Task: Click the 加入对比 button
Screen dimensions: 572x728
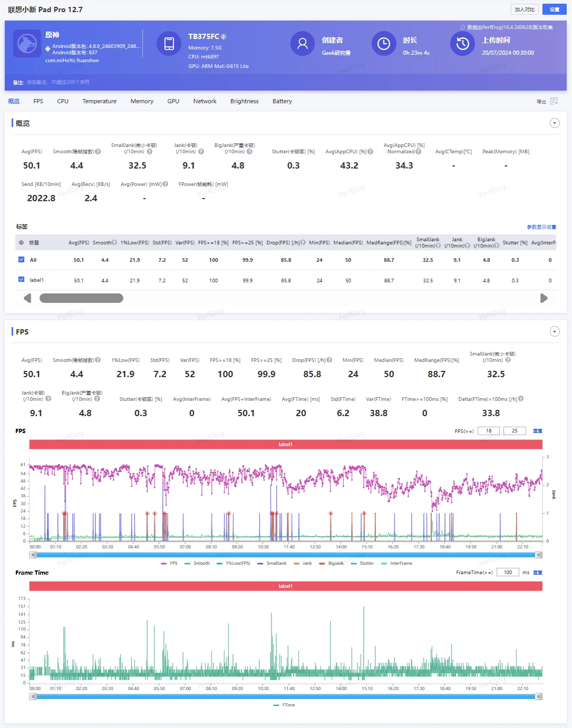Action: click(525, 9)
